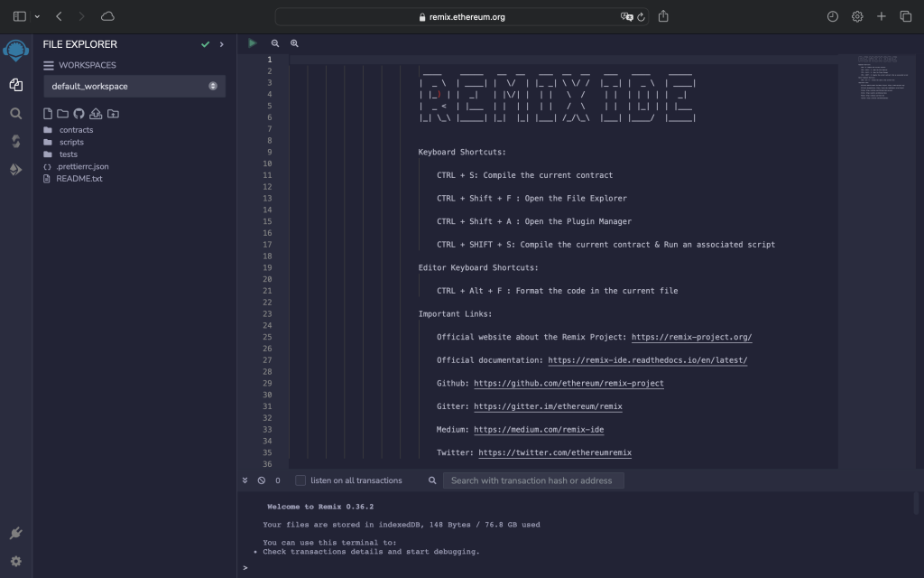
Task: Select line number 9 in gutter
Action: point(269,152)
